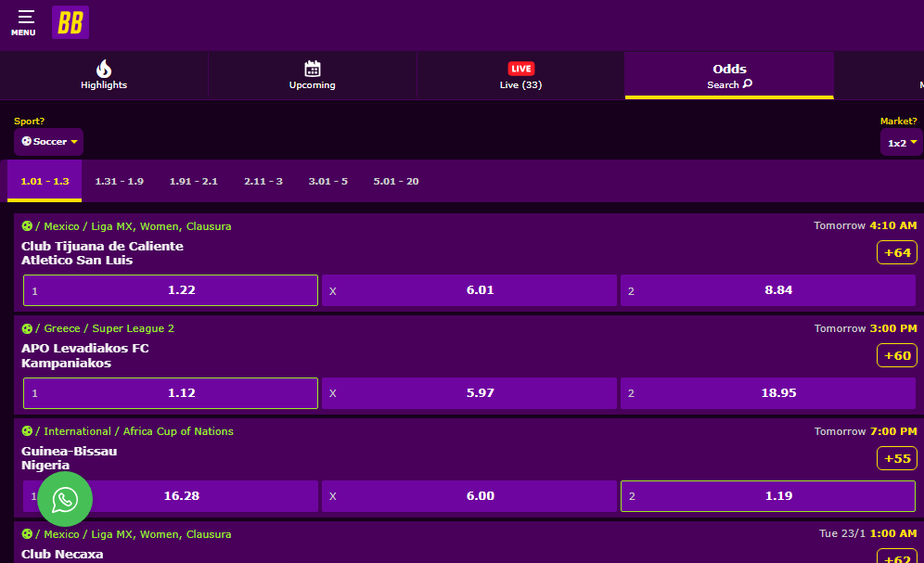Click the soccer ball icon above Club Necaxa
Viewport: 924px width, 563px height.
coord(27,534)
